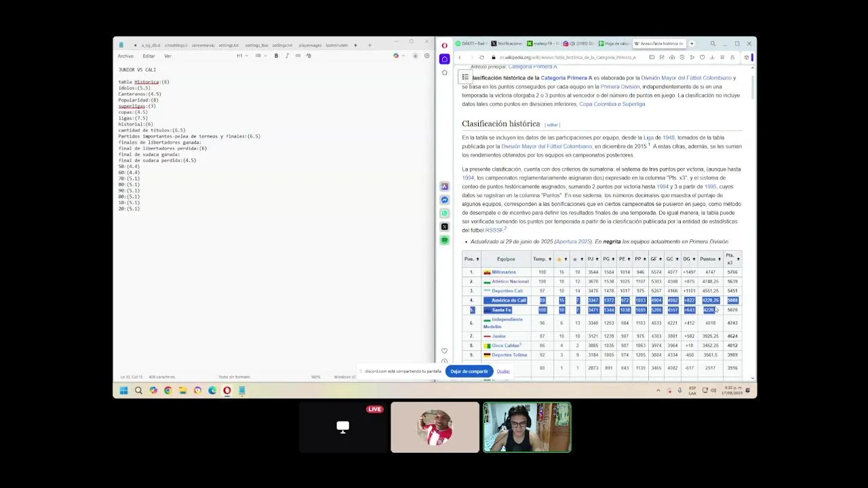
Task: Open Archivo menu in Notepad
Action: (125, 56)
